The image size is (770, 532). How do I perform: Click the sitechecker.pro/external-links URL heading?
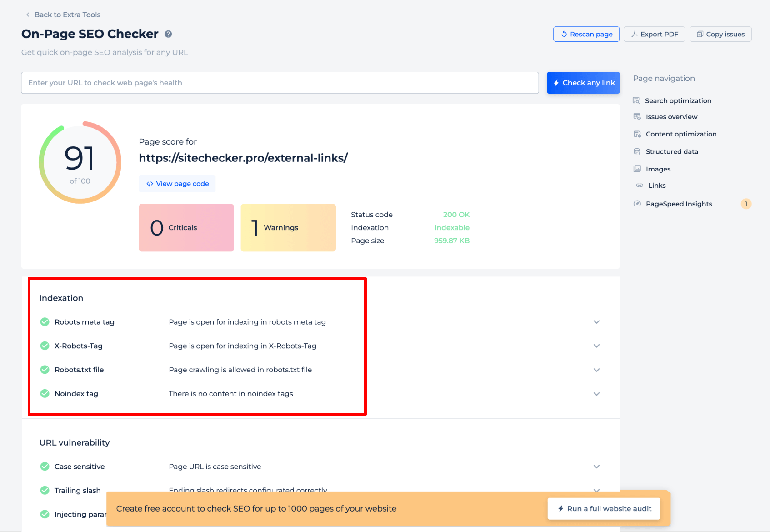243,158
